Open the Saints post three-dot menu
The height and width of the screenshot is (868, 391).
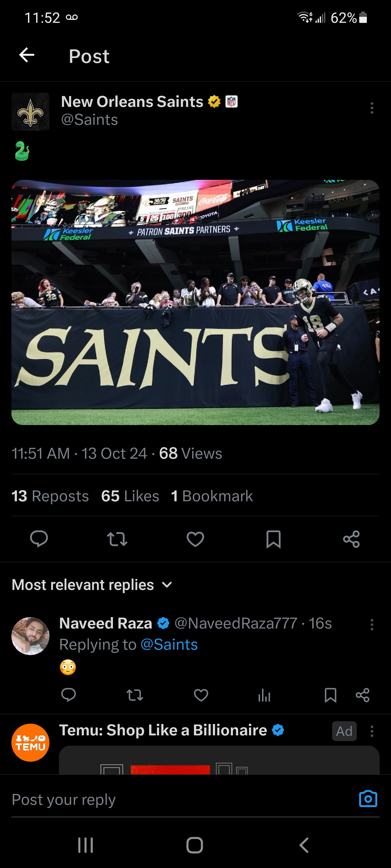(372, 108)
